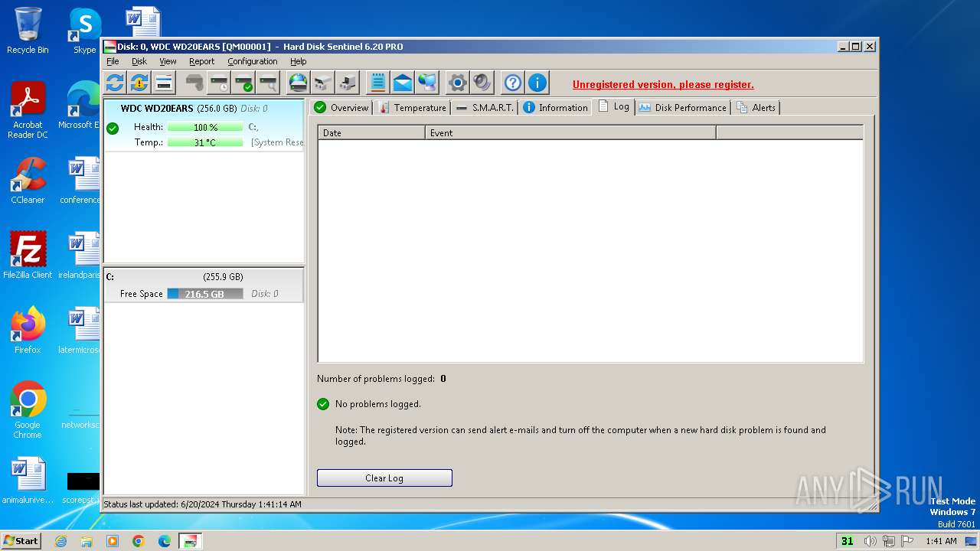Launch Firefox from the desktop
The height and width of the screenshot is (551, 980).
point(28,331)
